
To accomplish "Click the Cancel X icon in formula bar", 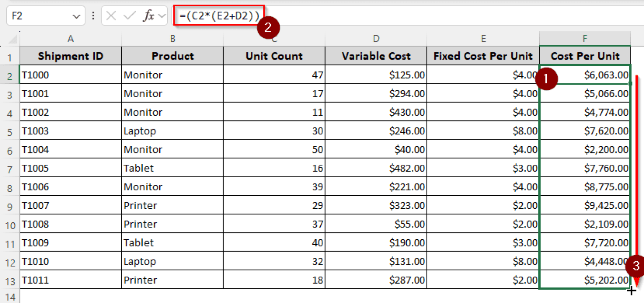I will (x=111, y=16).
